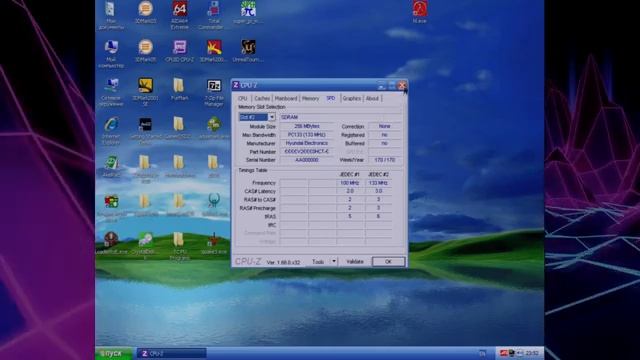Switch to the CPU tab

click(x=243, y=98)
